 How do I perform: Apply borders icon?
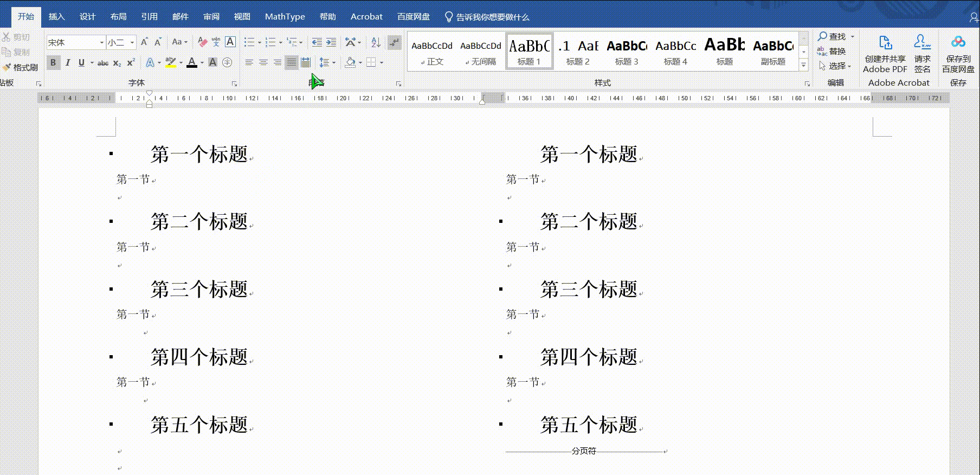coord(371,62)
